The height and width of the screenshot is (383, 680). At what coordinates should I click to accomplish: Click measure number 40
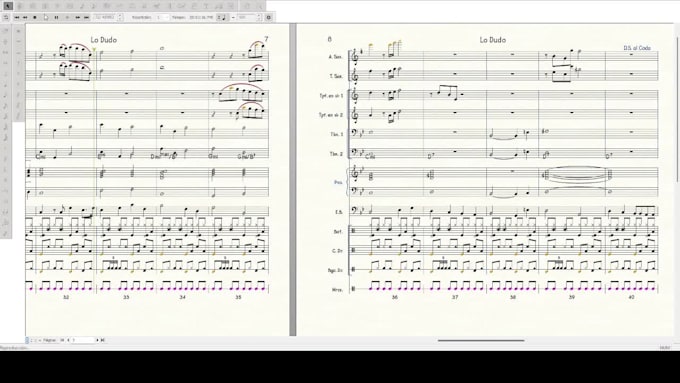(x=631, y=297)
